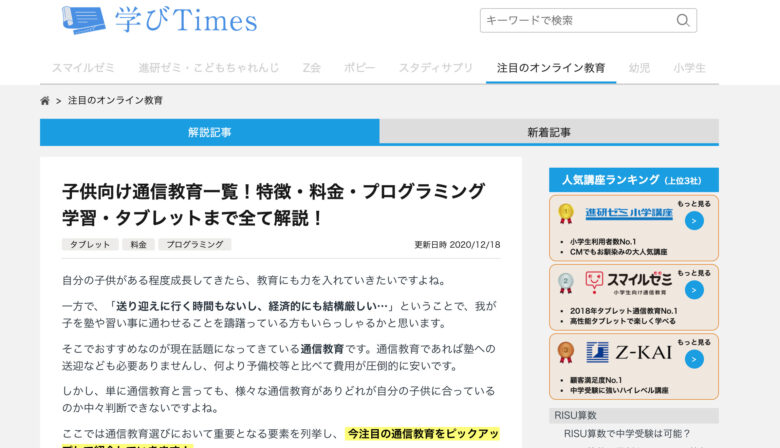Click the bronze medal rank icon
Screen dimensions: 780x448
point(566,352)
